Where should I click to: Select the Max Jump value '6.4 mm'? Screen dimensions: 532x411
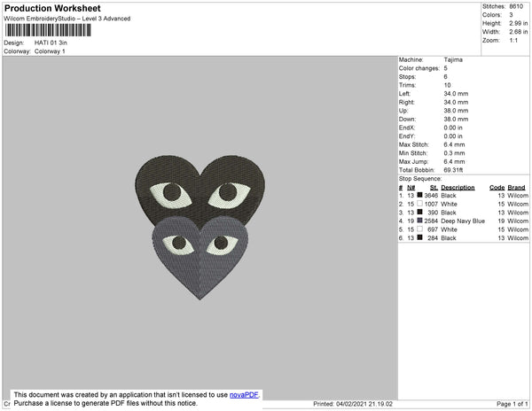click(454, 161)
